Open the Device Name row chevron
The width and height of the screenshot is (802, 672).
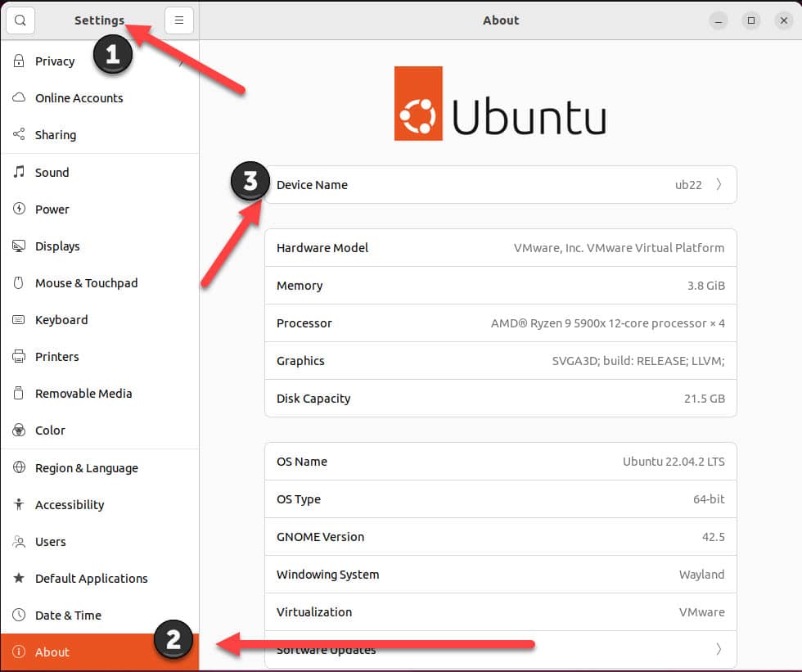click(x=719, y=184)
